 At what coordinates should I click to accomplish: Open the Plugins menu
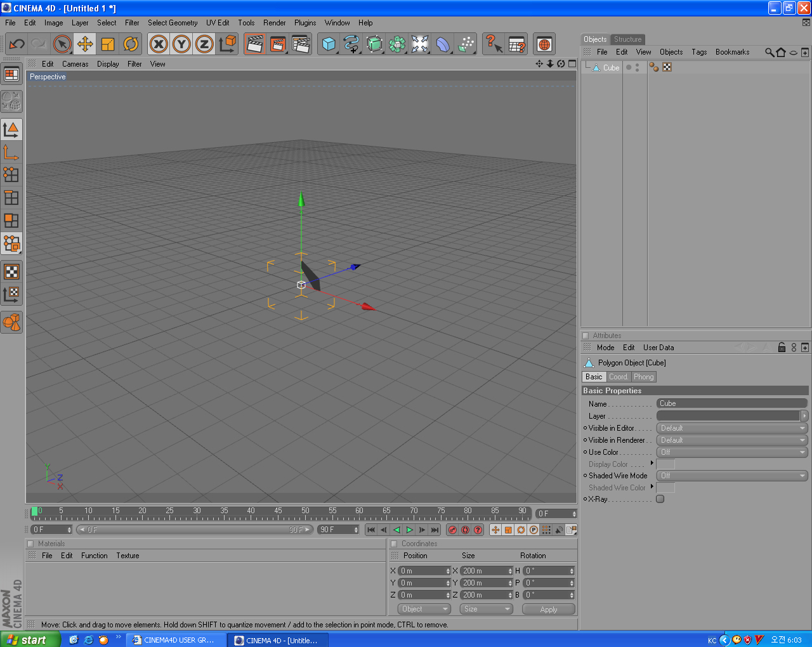tap(305, 23)
